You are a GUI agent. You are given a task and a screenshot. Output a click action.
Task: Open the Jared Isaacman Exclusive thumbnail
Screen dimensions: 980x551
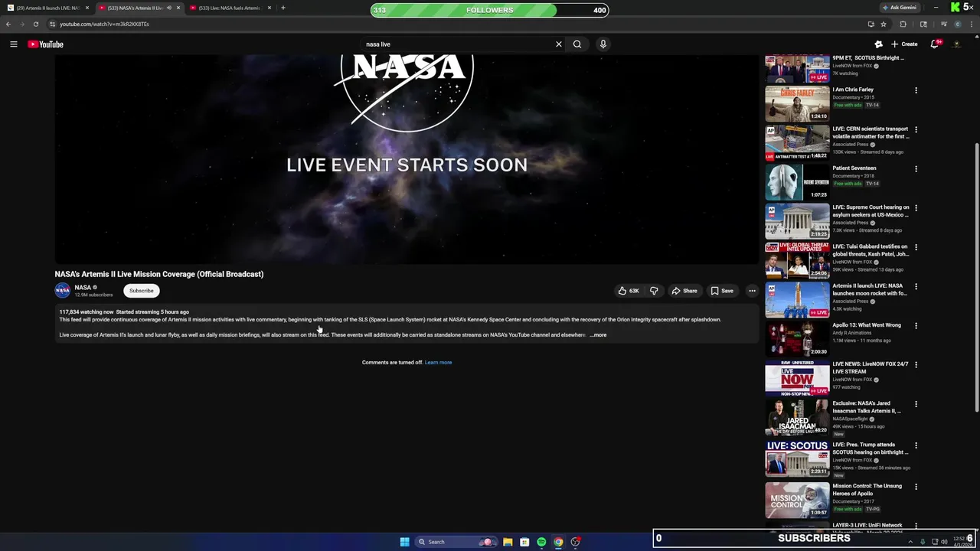(x=797, y=417)
